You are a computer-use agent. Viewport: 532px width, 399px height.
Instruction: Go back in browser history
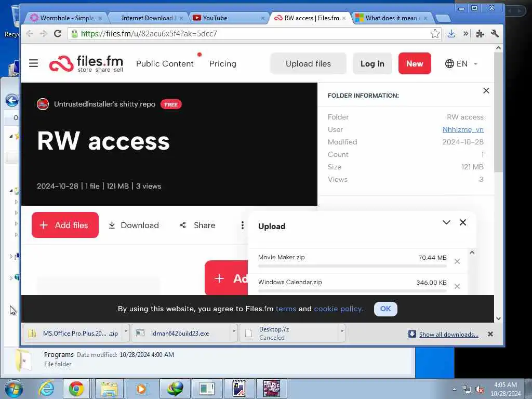(x=30, y=34)
